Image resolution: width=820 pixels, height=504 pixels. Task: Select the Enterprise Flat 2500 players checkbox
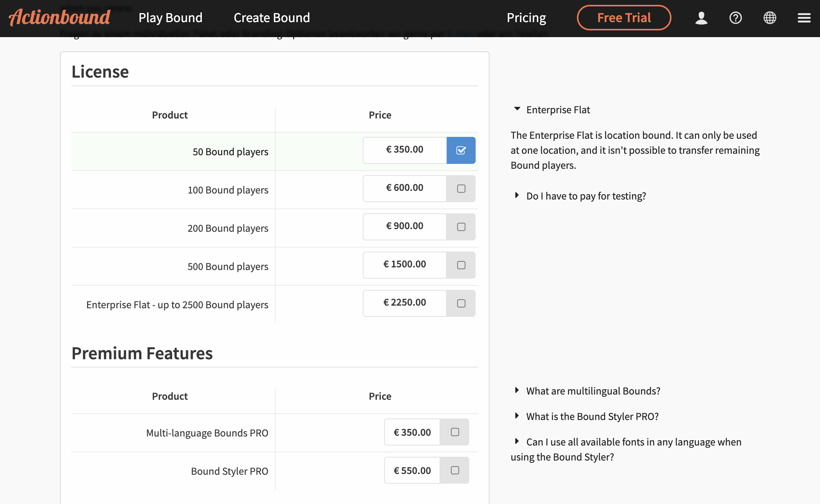coord(461,303)
